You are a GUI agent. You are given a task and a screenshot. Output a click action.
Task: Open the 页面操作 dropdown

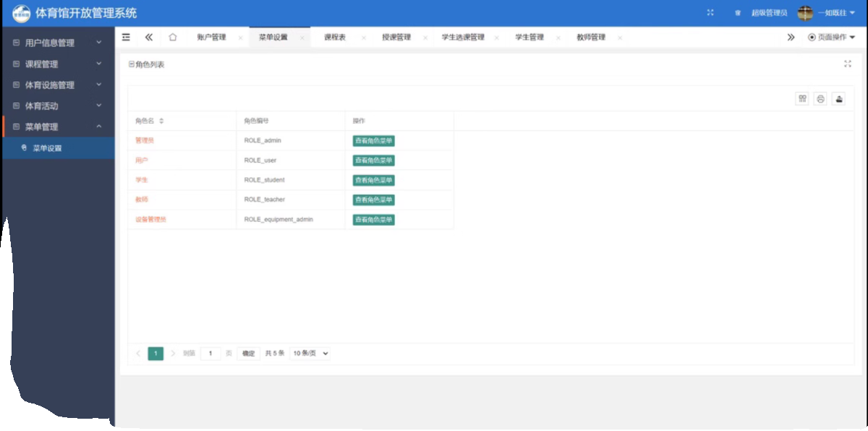point(832,37)
